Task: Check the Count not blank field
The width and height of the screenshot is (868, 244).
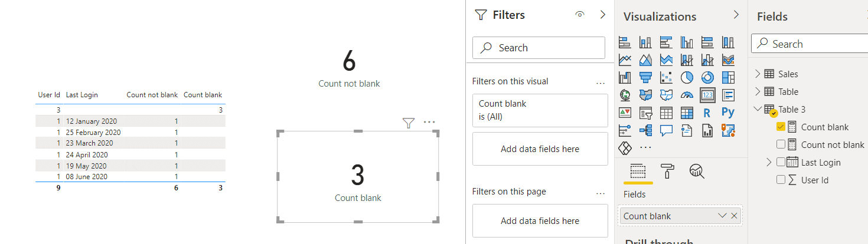Action: pos(781,144)
